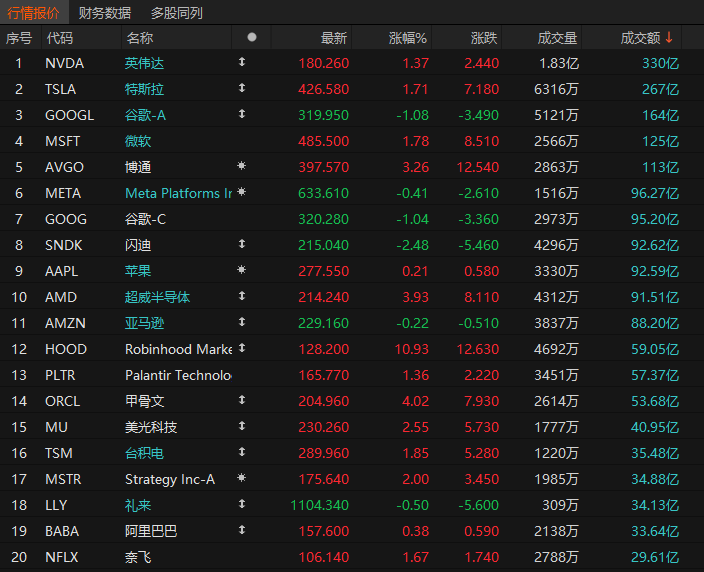Select the 美光科技 stock name

[151, 427]
